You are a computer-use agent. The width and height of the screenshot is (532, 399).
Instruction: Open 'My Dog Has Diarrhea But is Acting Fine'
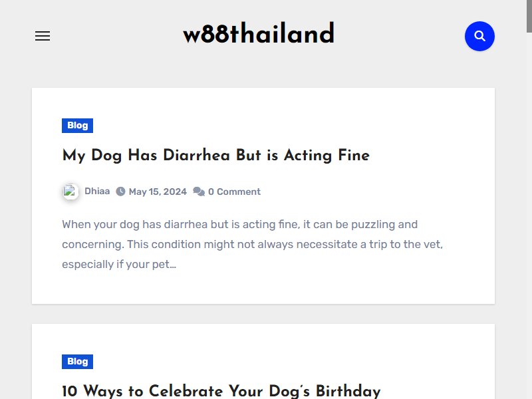(215, 156)
